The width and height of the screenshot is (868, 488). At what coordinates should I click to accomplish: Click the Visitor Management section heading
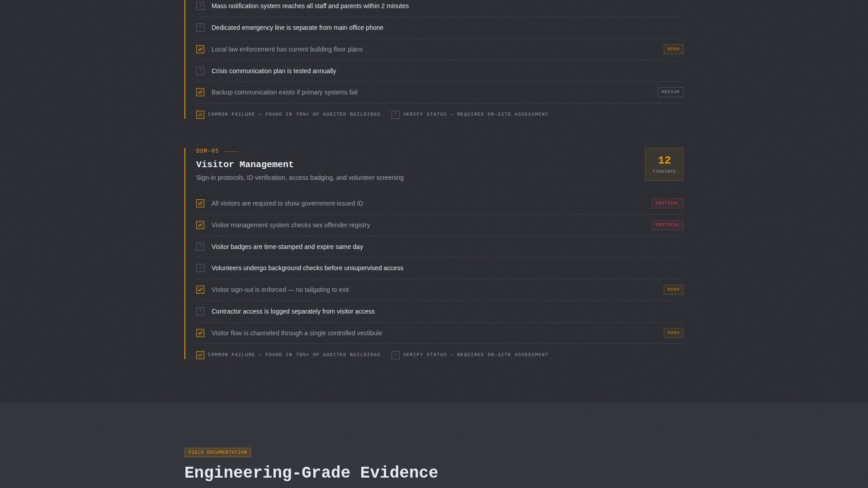tap(245, 164)
